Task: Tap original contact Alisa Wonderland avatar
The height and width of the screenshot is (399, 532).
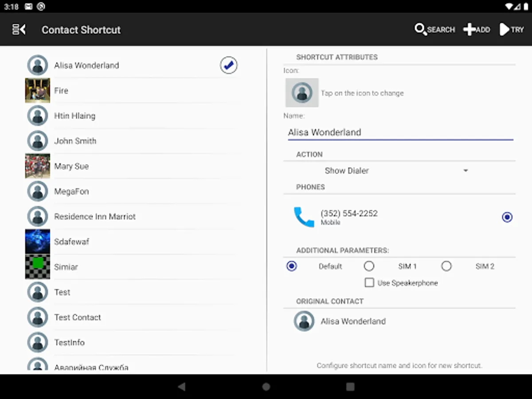Action: (304, 321)
